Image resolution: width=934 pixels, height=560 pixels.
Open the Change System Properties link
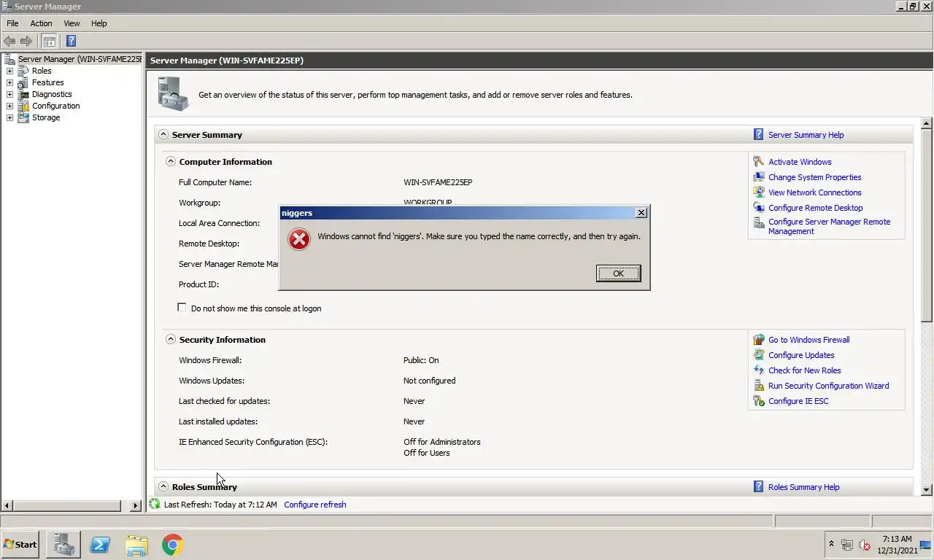coord(814,177)
